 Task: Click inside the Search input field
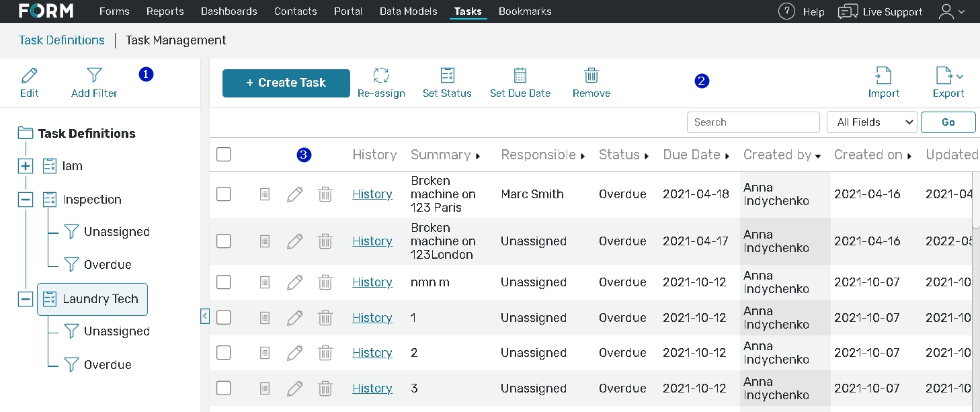click(753, 122)
